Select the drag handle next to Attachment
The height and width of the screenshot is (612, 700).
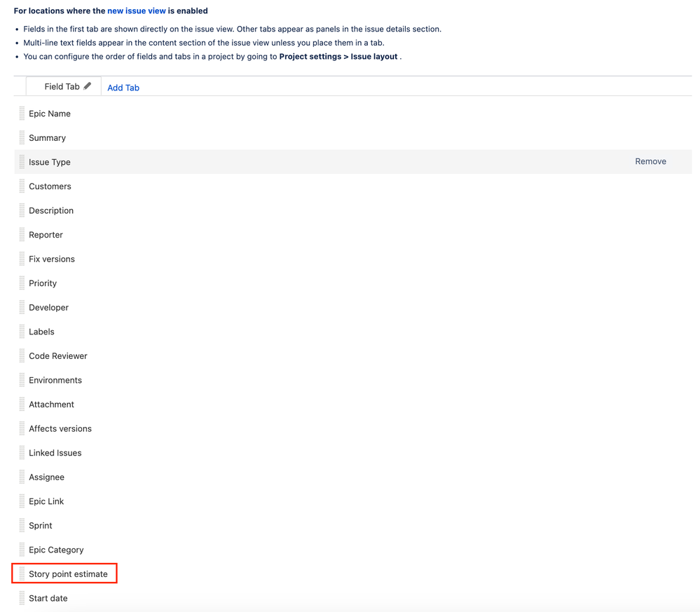pos(22,404)
